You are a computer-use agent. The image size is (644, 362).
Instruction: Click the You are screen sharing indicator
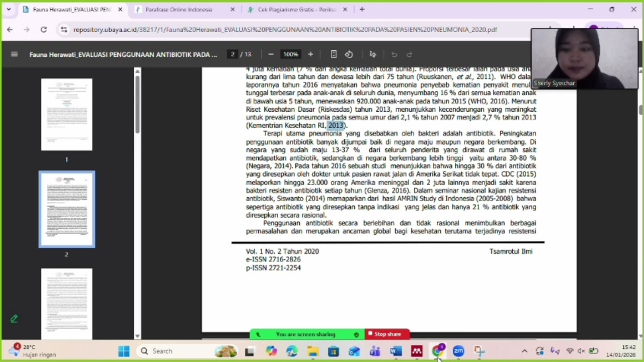(306, 334)
